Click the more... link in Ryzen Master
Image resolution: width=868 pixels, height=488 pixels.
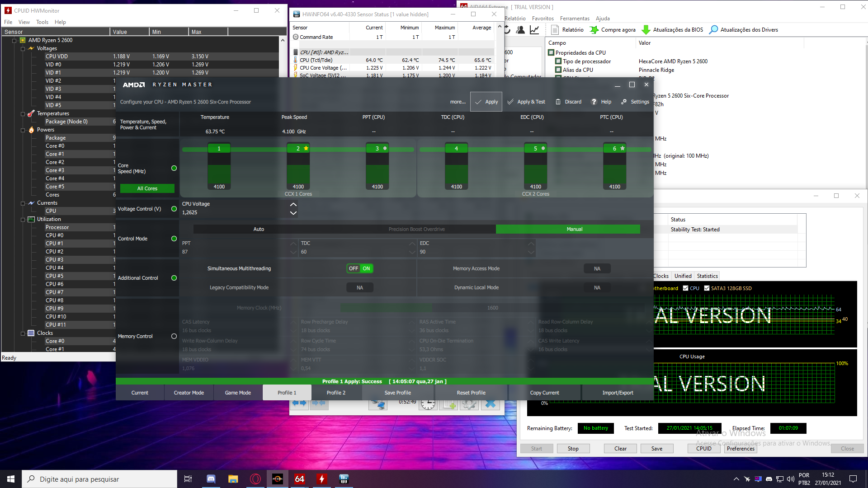458,102
